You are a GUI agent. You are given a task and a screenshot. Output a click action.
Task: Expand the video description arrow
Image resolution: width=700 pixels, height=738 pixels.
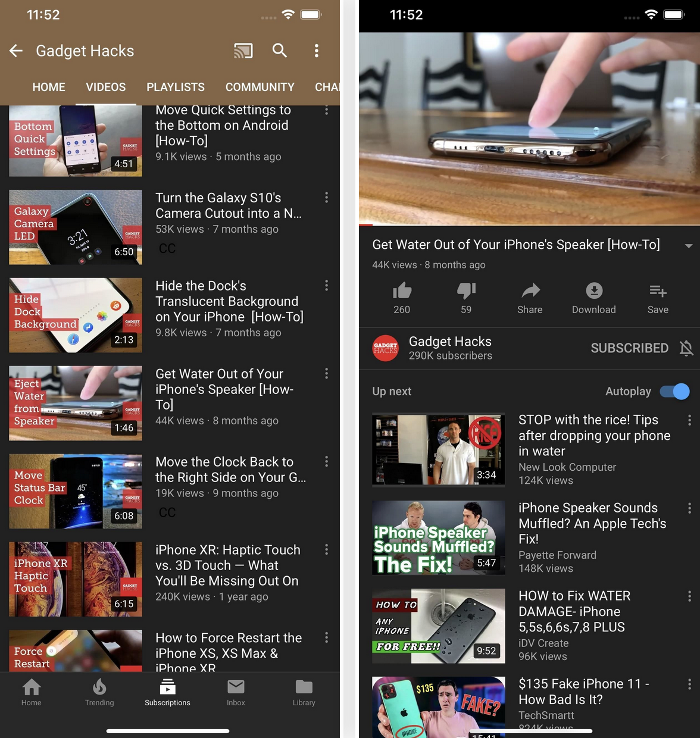[688, 246]
